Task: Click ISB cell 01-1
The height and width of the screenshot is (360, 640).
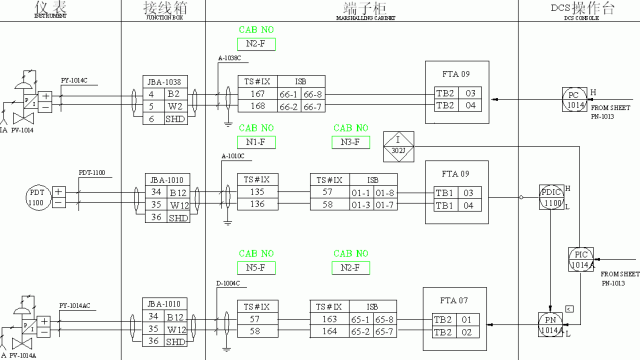Action: pos(361,193)
